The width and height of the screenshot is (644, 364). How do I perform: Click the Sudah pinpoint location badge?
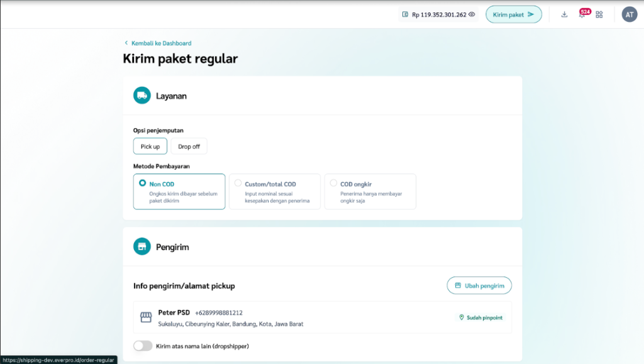(481, 317)
